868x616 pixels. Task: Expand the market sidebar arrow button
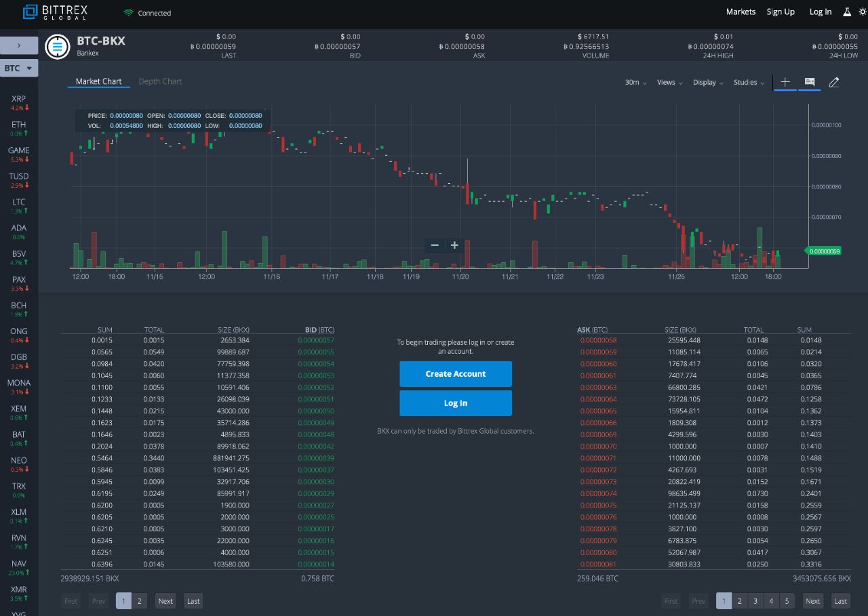19,45
